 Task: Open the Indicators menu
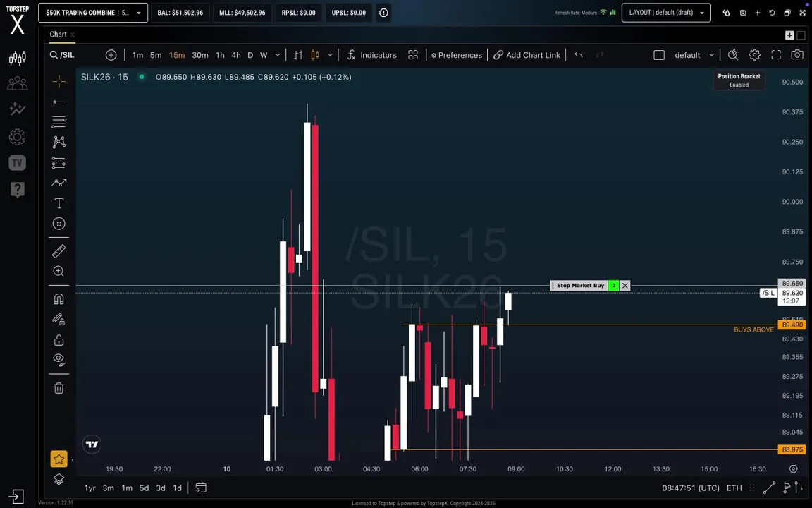click(372, 55)
